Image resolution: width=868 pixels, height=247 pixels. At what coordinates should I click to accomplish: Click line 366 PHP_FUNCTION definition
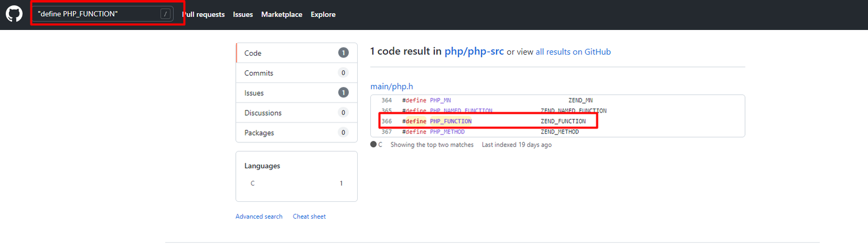pos(450,121)
